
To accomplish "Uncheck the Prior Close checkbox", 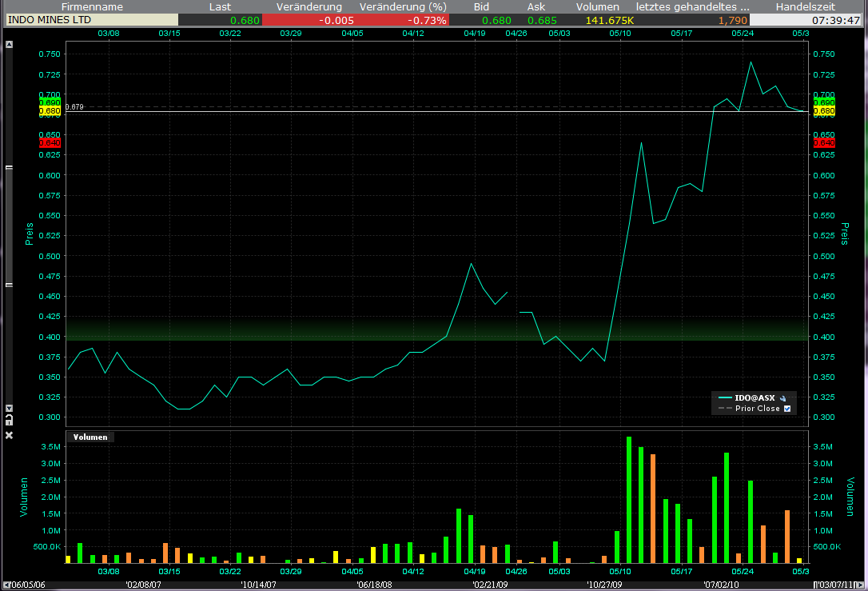I will [787, 409].
